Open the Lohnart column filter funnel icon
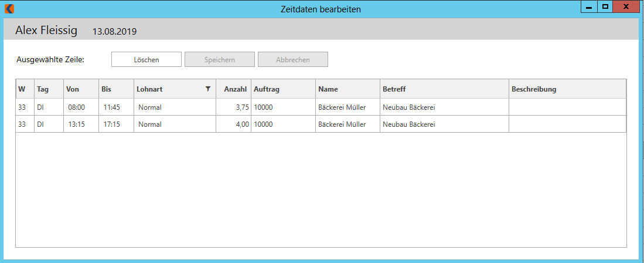The height and width of the screenshot is (263, 644). (x=208, y=89)
